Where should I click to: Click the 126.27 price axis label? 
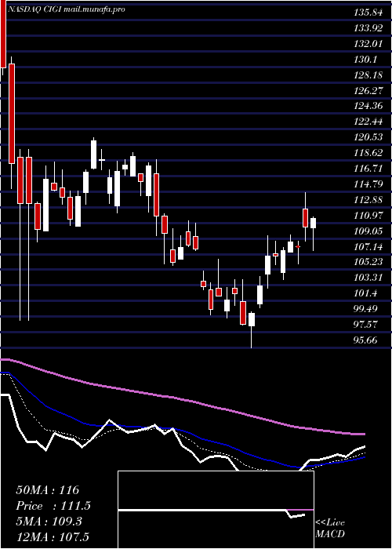pyautogui.click(x=368, y=91)
